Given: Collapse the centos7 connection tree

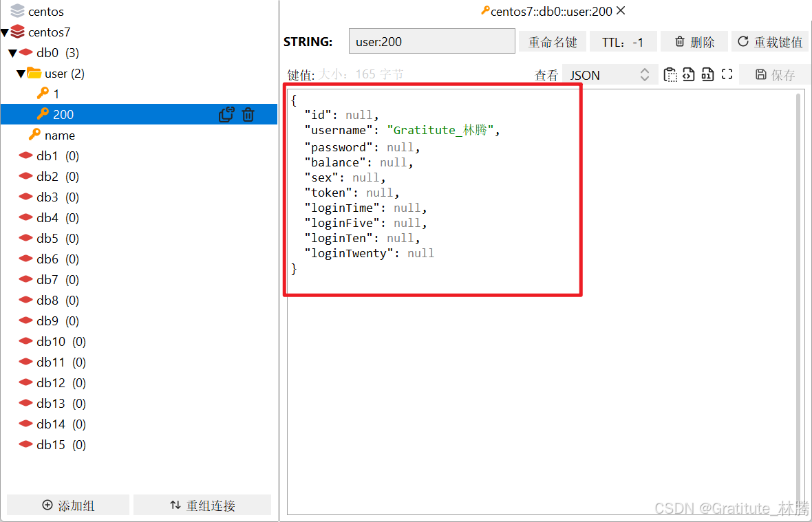Looking at the screenshot, I should 6,32.
